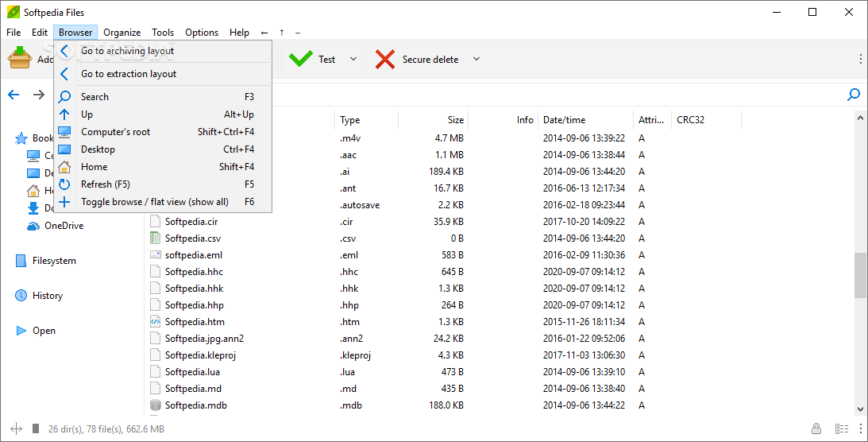Click the status text '26 dir(s), 78 file(s), 662.6 MB'
The width and height of the screenshot is (868, 442).
[x=106, y=428]
